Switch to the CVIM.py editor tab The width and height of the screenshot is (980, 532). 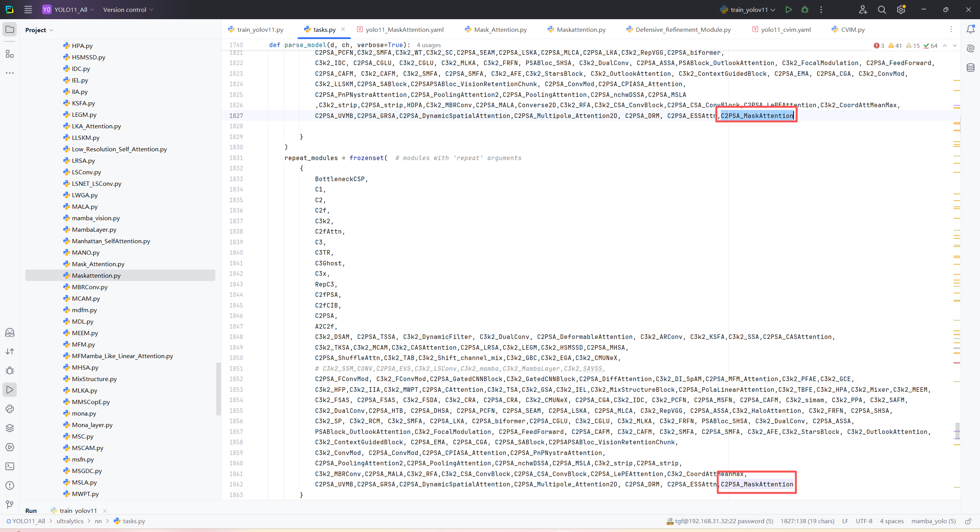(x=853, y=29)
